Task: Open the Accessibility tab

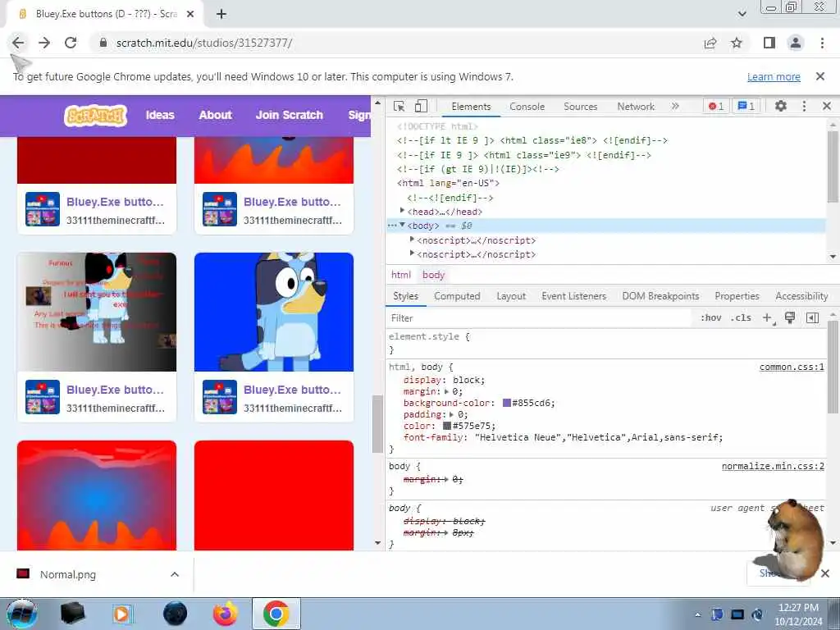Action: pyautogui.click(x=801, y=295)
